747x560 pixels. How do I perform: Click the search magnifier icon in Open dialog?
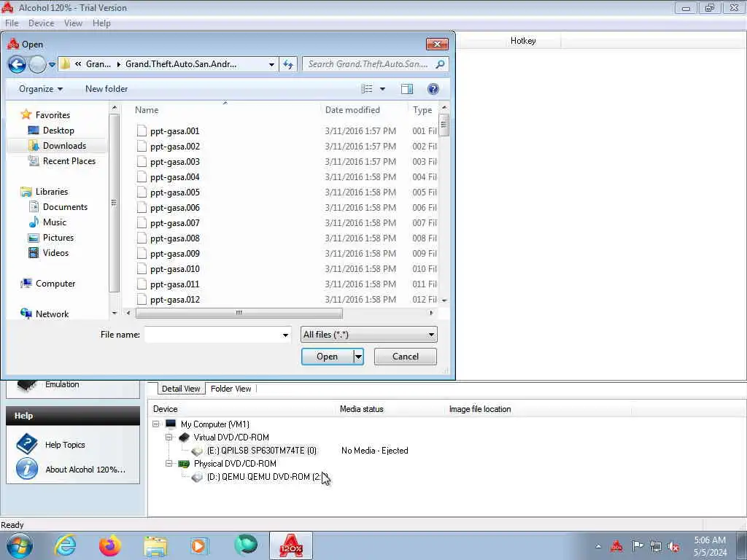pyautogui.click(x=440, y=64)
